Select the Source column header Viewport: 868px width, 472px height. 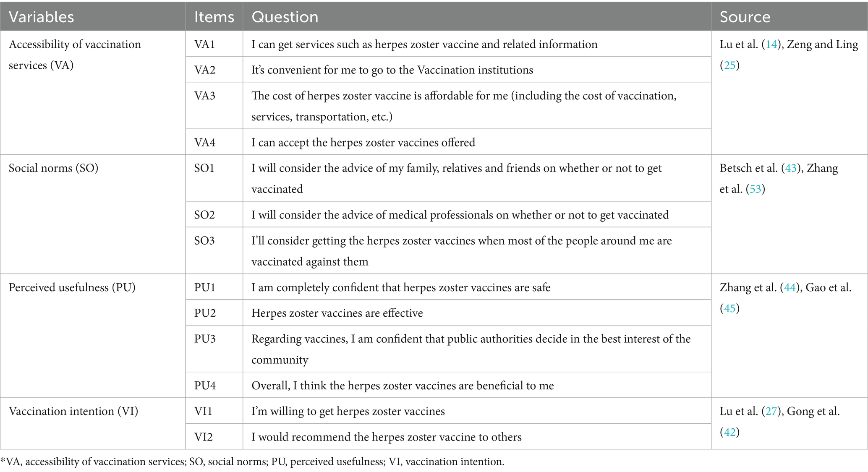(745, 17)
